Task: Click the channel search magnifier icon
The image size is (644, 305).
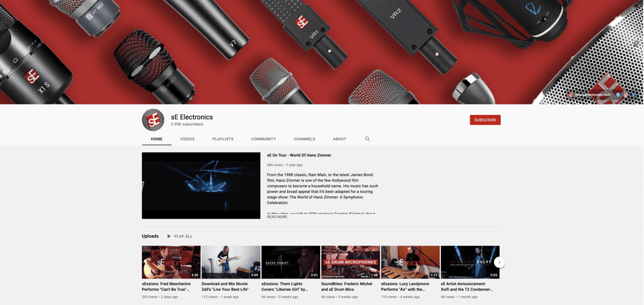Action: (367, 139)
